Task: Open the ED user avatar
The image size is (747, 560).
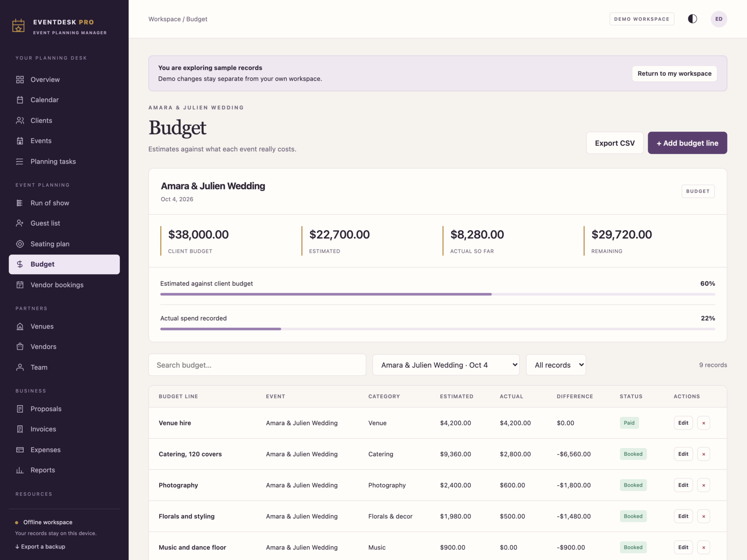Action: point(719,19)
